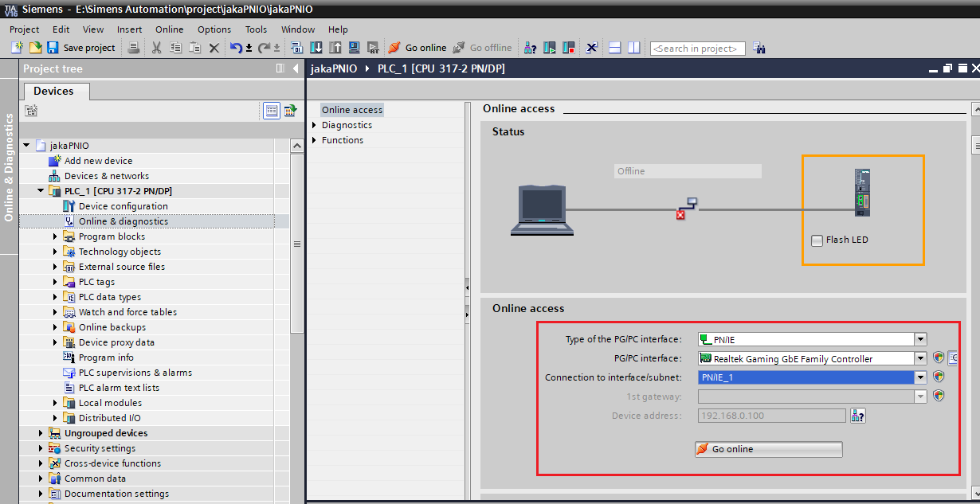Screen dimensions: 980x504
Task: Toggle the details view icon in Project tree
Action: [272, 111]
